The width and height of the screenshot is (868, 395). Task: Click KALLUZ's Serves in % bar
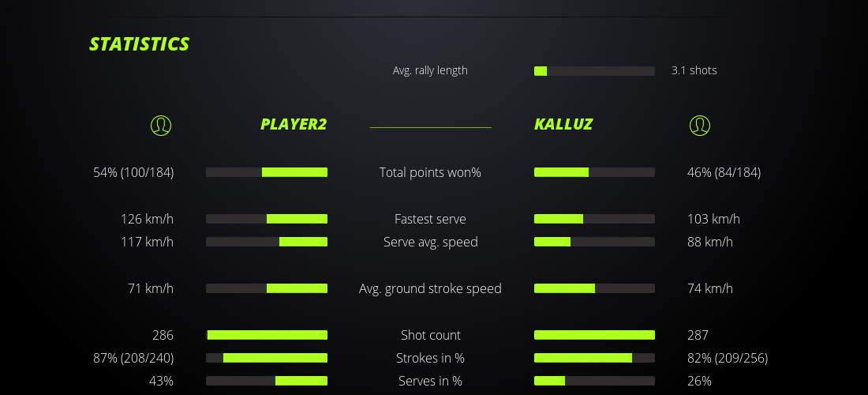[594, 381]
